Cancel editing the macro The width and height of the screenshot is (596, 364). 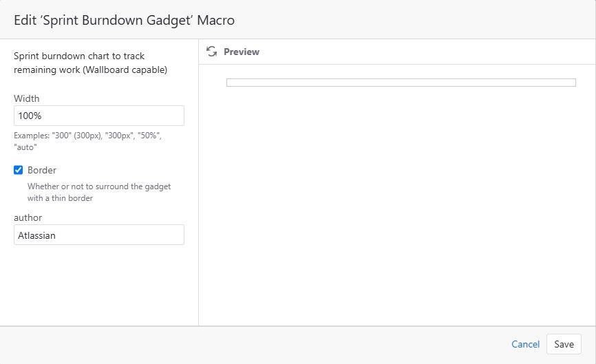coord(525,344)
